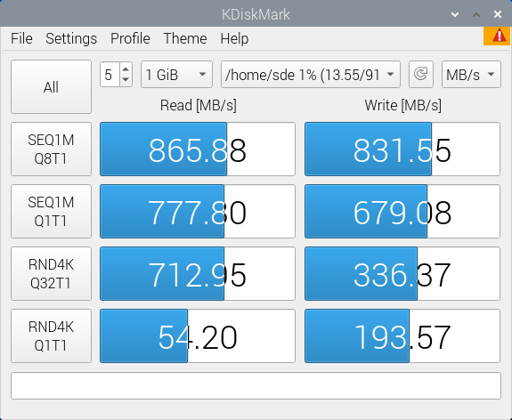This screenshot has height=420, width=512.
Task: Maximize the KDiskMark window
Action: point(476,14)
